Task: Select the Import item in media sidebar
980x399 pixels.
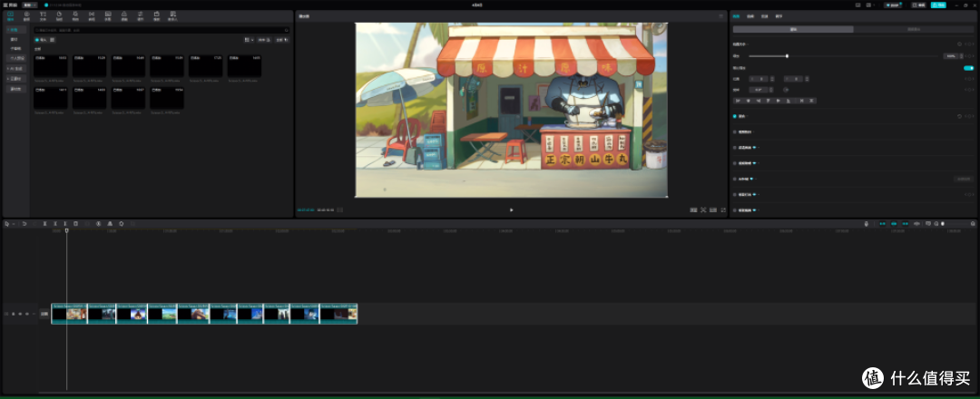Action: click(x=15, y=39)
